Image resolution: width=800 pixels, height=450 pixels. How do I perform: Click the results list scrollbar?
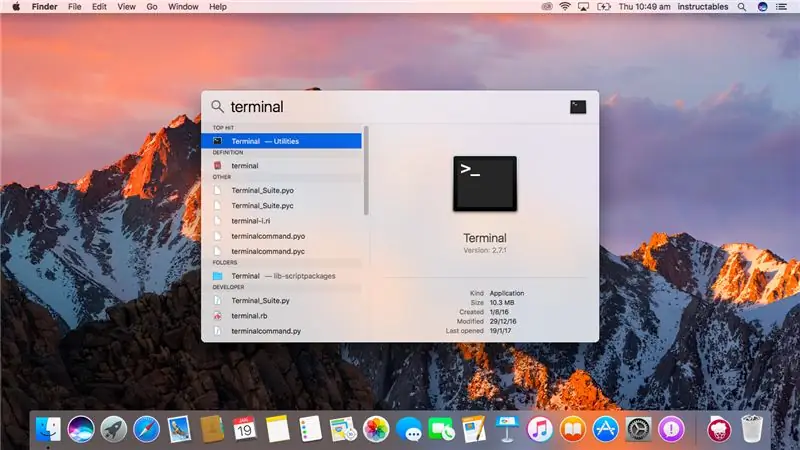pyautogui.click(x=366, y=170)
